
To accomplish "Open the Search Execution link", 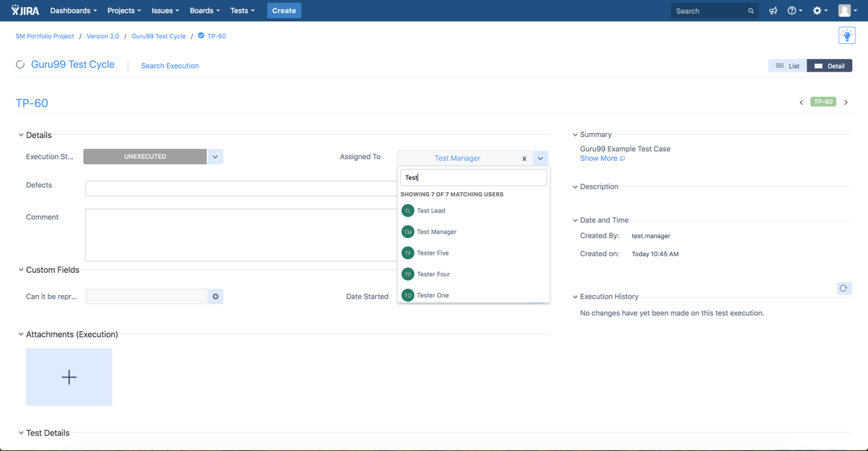I will coord(170,66).
